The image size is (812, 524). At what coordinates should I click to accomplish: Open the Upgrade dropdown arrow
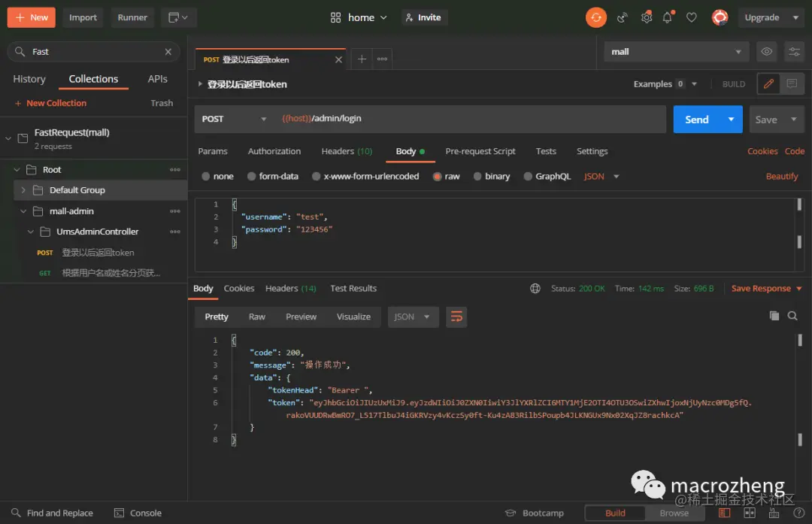(x=795, y=17)
